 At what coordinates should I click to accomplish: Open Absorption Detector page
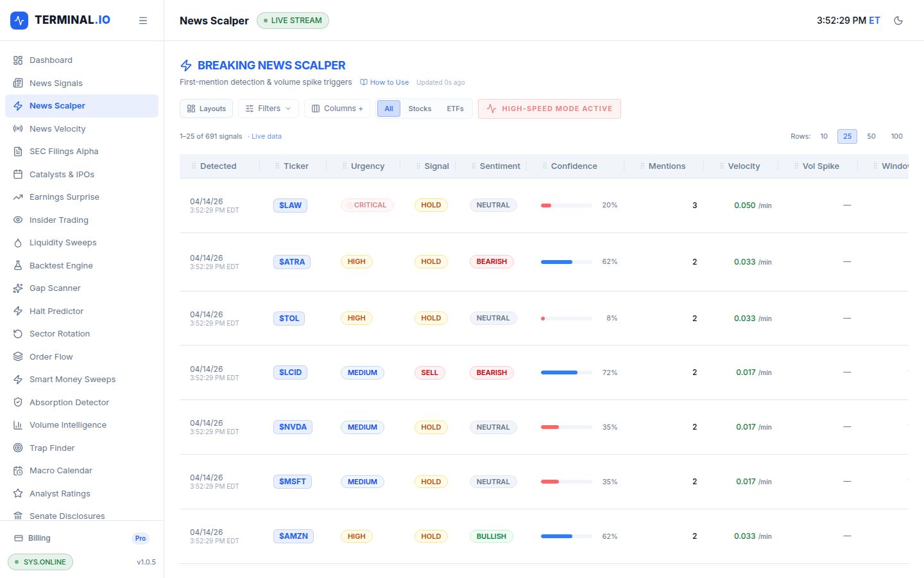pos(81,402)
